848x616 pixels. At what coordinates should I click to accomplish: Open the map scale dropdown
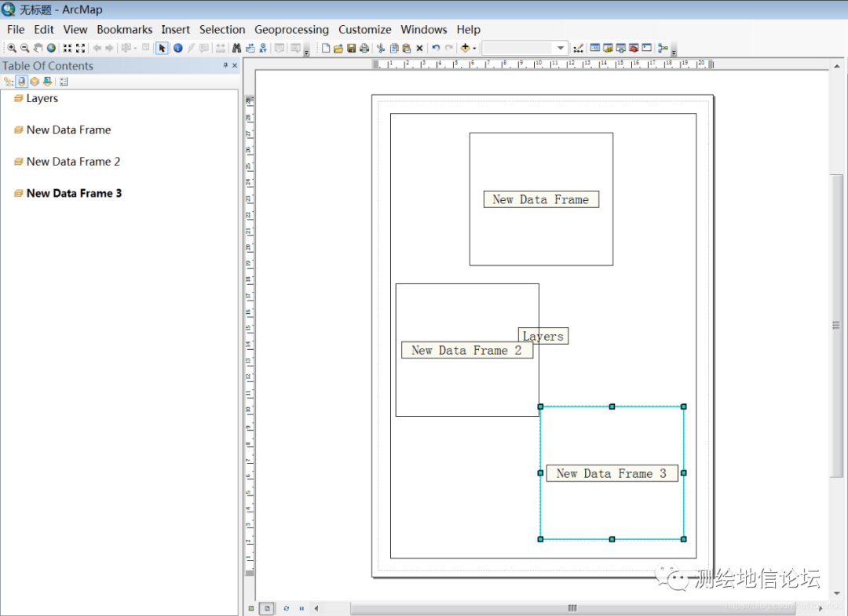[x=560, y=49]
